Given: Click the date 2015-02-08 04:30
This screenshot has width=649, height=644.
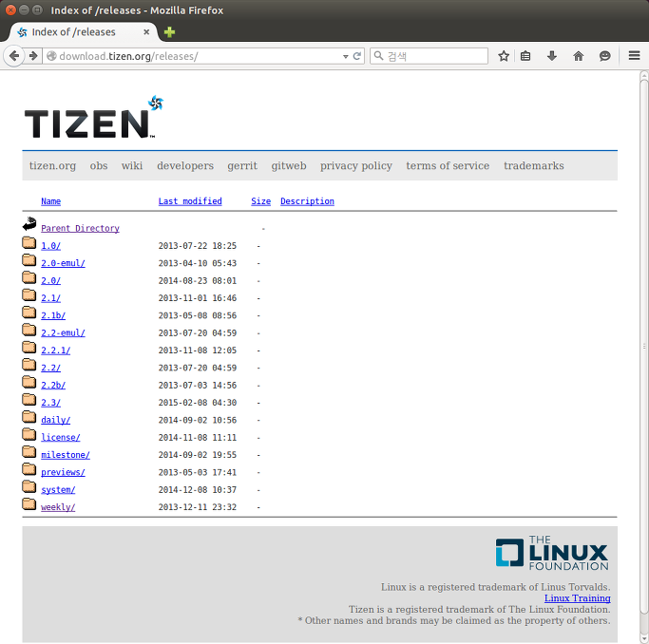Looking at the screenshot, I should coord(197,403).
